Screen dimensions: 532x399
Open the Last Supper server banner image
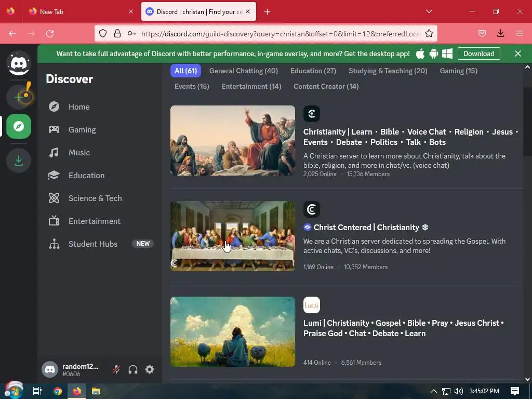(x=233, y=236)
